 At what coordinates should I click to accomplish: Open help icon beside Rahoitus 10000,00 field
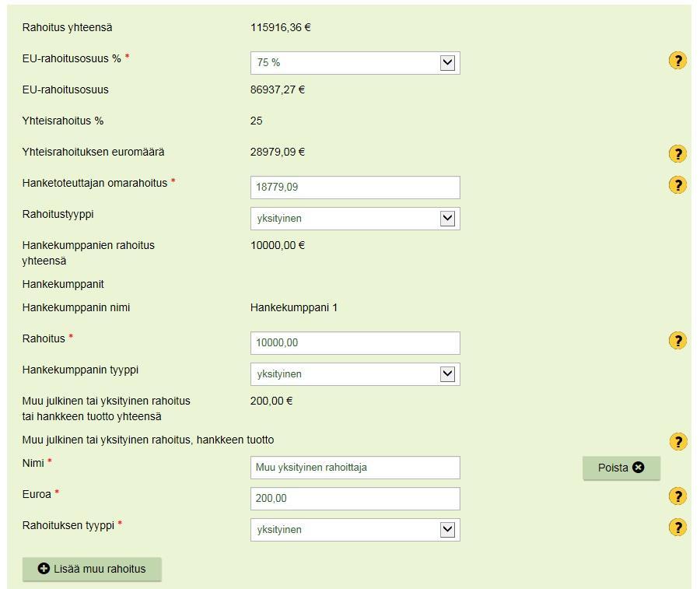coord(677,341)
